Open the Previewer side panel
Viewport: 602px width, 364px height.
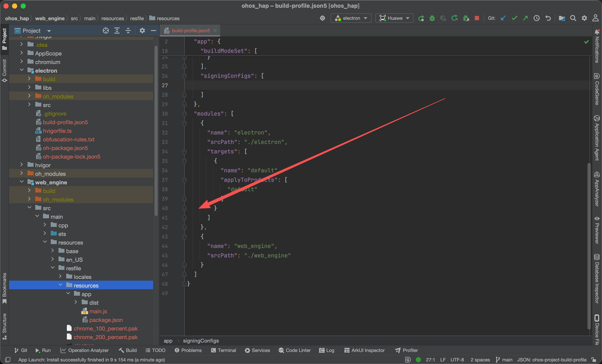[597, 230]
